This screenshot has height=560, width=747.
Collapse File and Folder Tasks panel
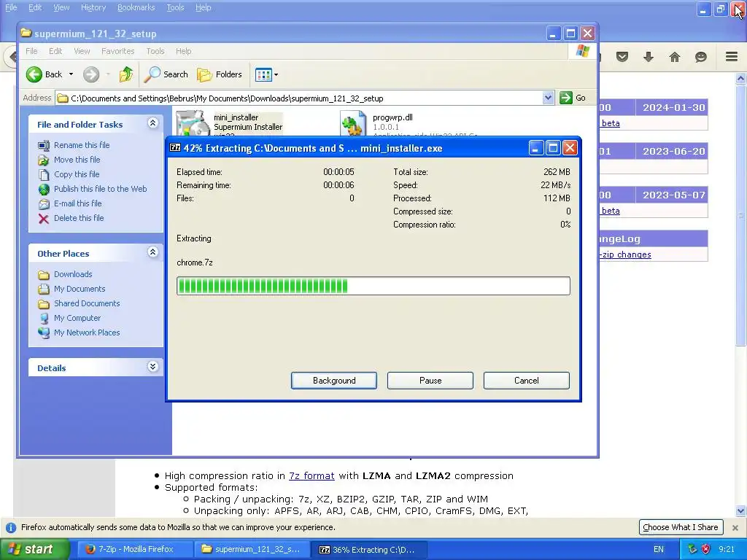coord(152,122)
